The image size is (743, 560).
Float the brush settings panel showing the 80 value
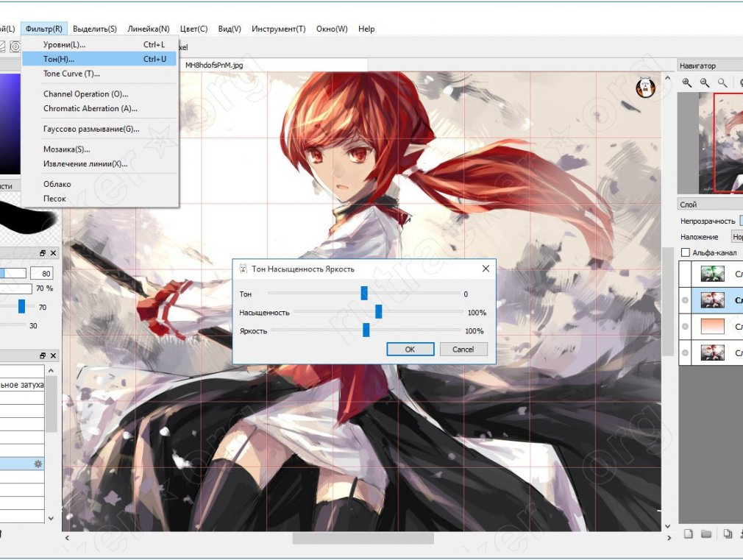pyautogui.click(x=43, y=253)
